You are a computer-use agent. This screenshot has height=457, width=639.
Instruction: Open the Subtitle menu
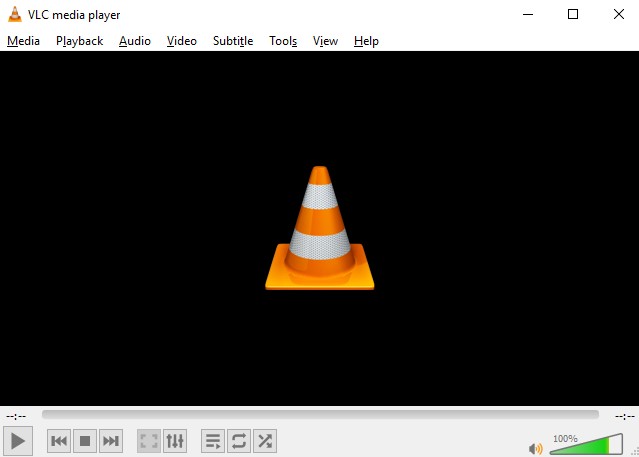pyautogui.click(x=233, y=41)
